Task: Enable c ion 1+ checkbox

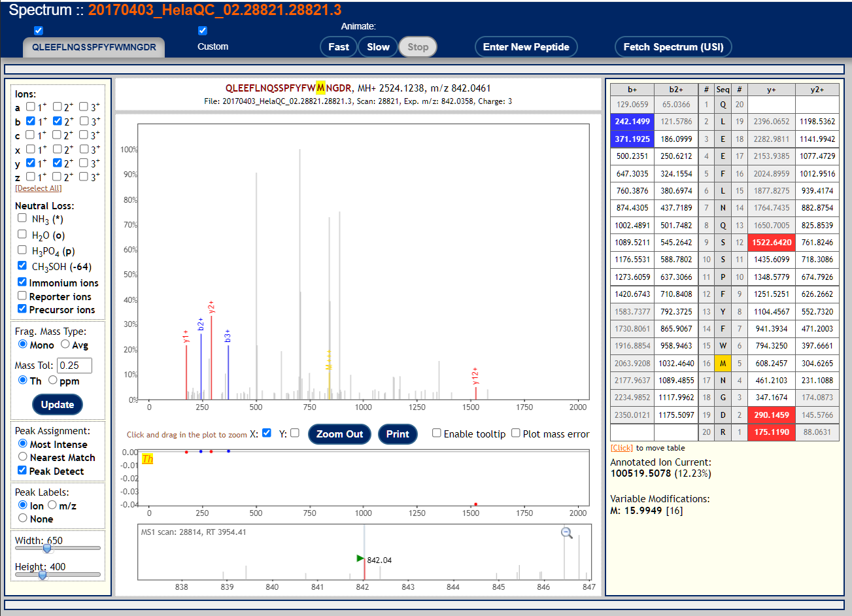Action: pyautogui.click(x=30, y=135)
